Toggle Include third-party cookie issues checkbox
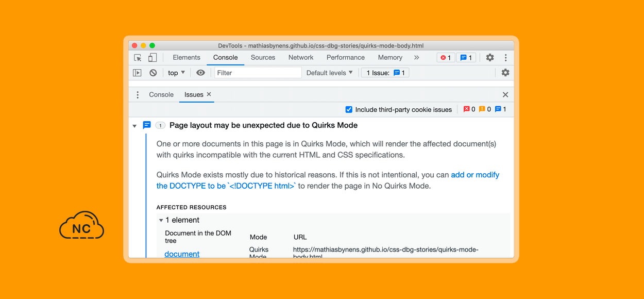The width and height of the screenshot is (644, 299). tap(349, 109)
